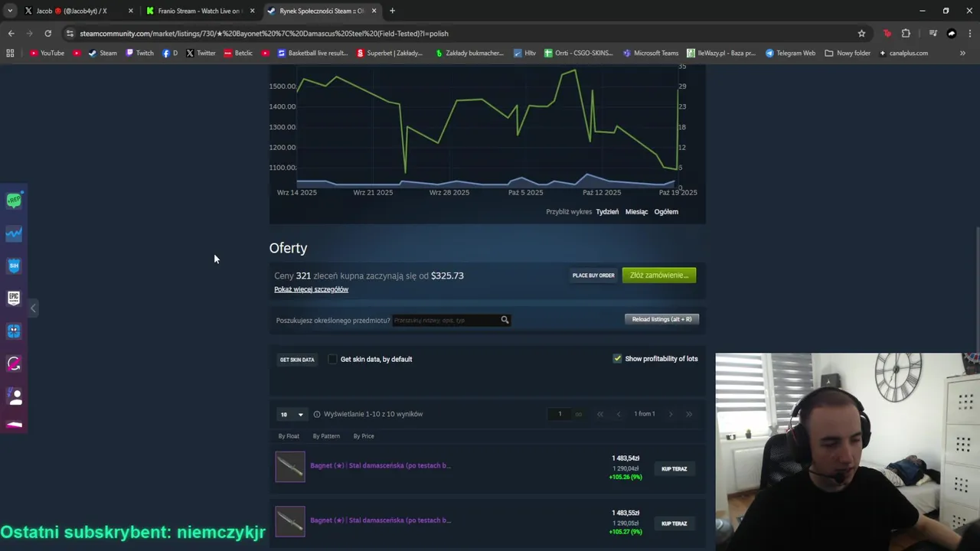Open the first Bagnet Stal damasceńska listing name

point(381,465)
